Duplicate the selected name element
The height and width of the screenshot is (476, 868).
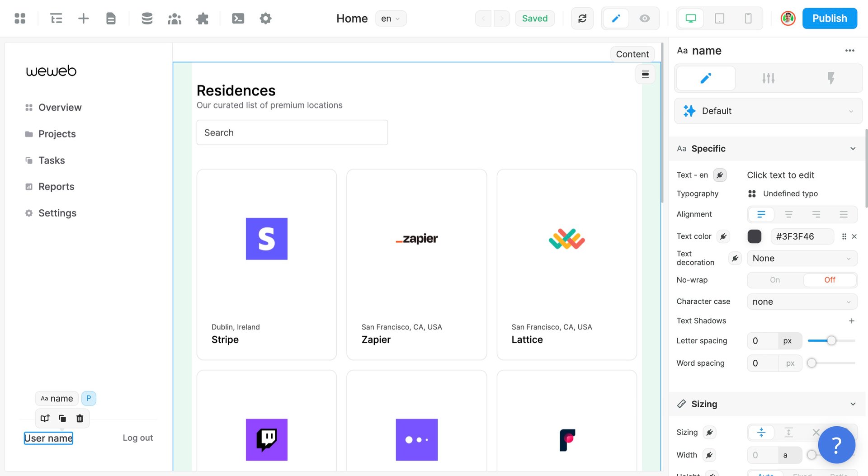[x=62, y=419]
